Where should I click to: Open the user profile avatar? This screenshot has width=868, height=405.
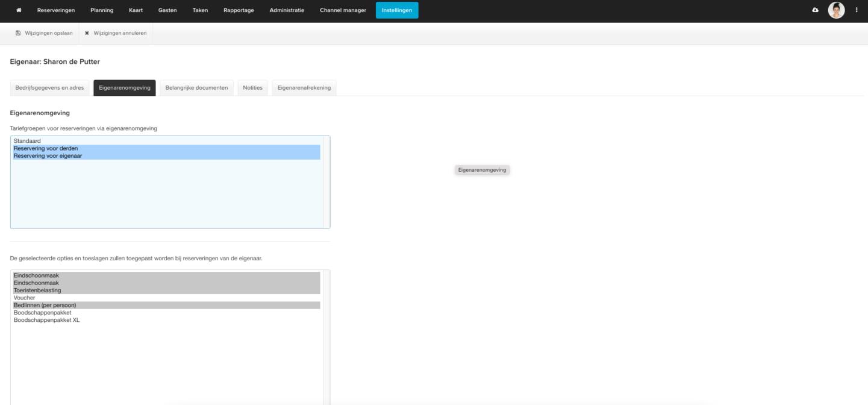(x=836, y=10)
